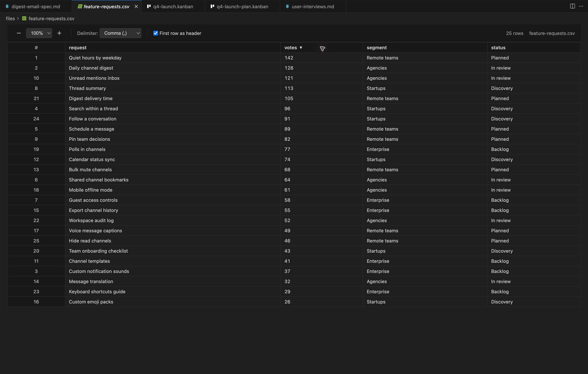The width and height of the screenshot is (588, 374).
Task: Click the Mobile offline mode cell
Action: tap(173, 190)
